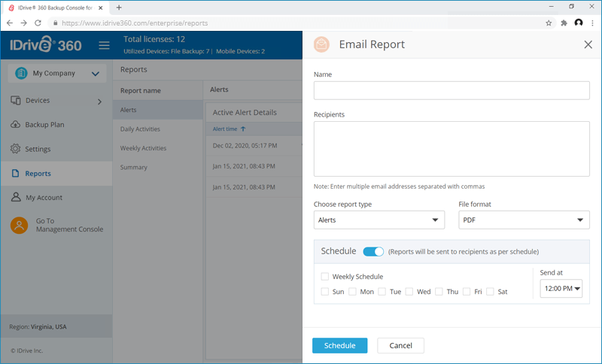Check the Mon day checkbox
This screenshot has height=364, width=602.
pos(352,292)
